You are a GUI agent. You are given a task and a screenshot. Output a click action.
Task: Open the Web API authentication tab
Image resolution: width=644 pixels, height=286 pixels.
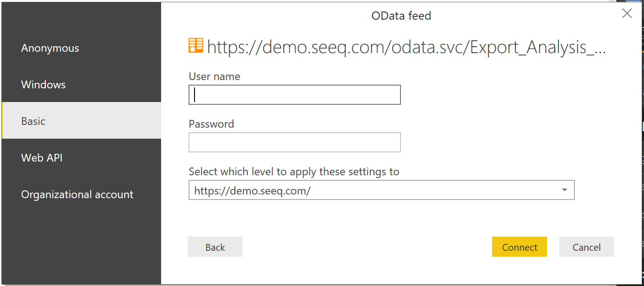pos(42,158)
